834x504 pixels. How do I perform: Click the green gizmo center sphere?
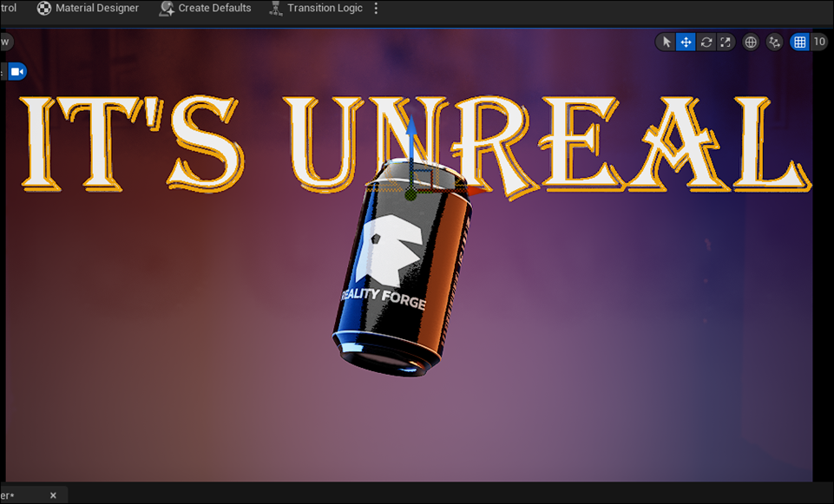[410, 194]
